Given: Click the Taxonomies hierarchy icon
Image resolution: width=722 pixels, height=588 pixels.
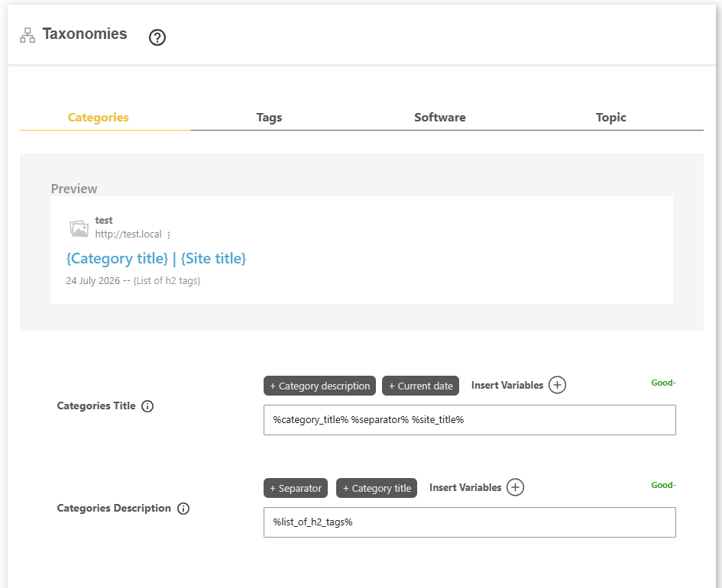Looking at the screenshot, I should [28, 35].
